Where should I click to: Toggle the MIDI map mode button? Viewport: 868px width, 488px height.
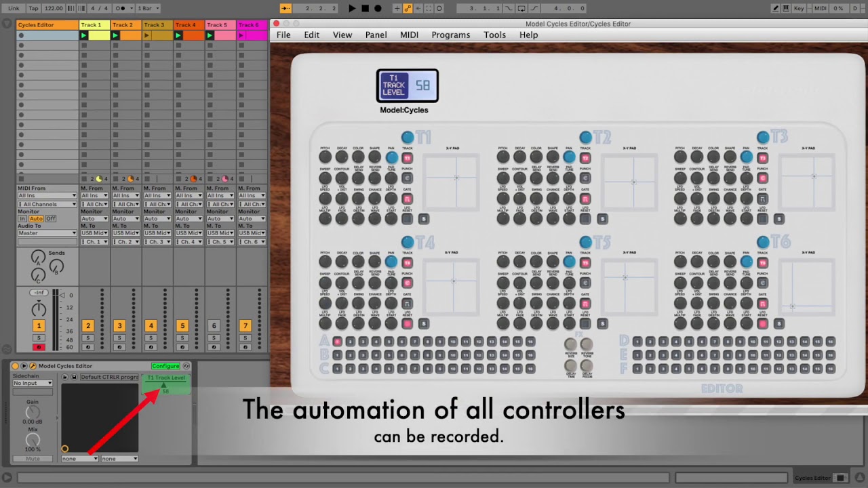click(821, 8)
